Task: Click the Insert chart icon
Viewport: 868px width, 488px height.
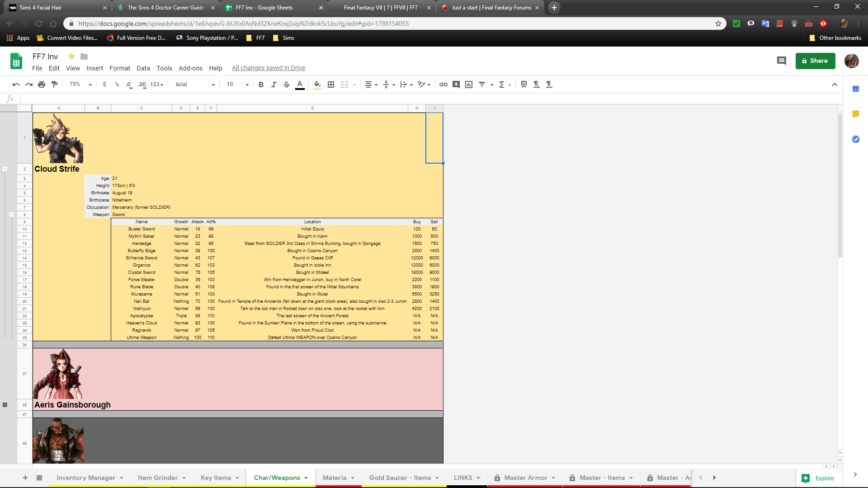Action: pyautogui.click(x=469, y=84)
